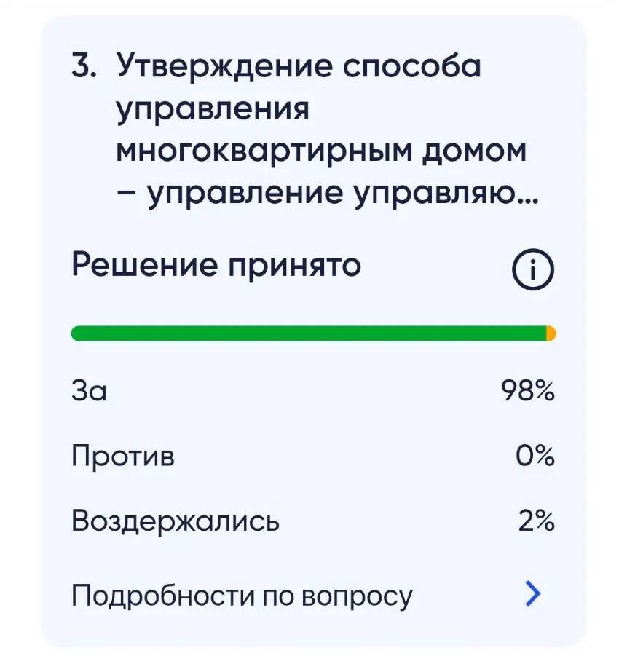Click title line многоквартирным домом
Viewport: 627px width, 672px height.
321,151
